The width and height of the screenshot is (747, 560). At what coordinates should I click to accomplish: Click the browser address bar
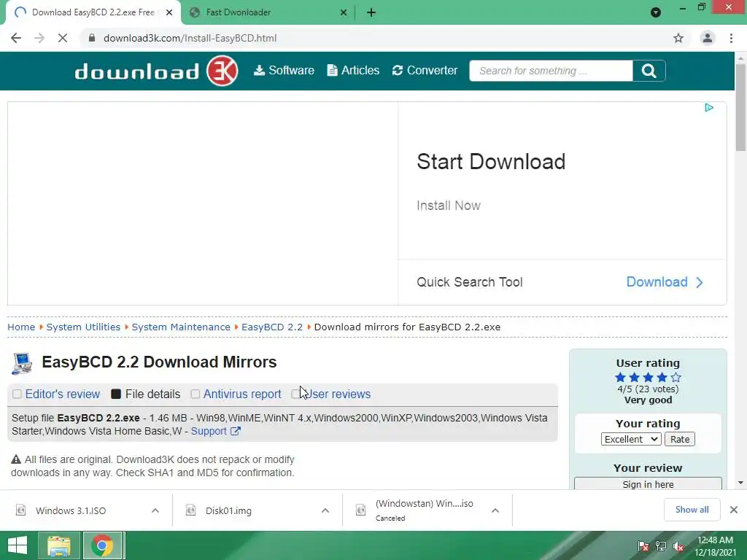tap(381, 38)
